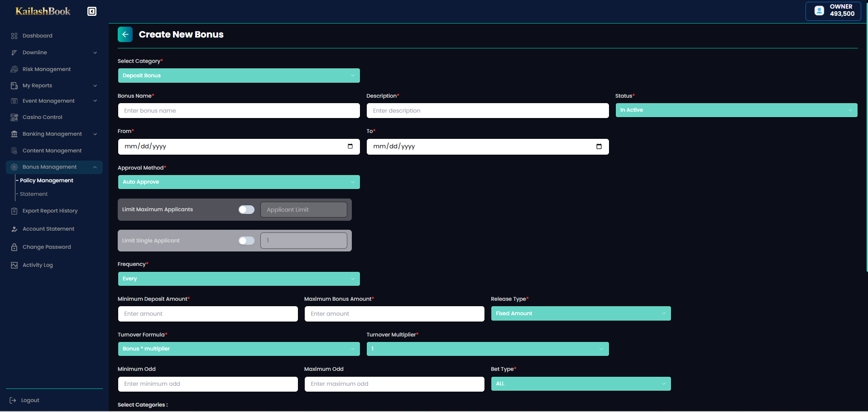Open the Approval Method dropdown

click(239, 182)
